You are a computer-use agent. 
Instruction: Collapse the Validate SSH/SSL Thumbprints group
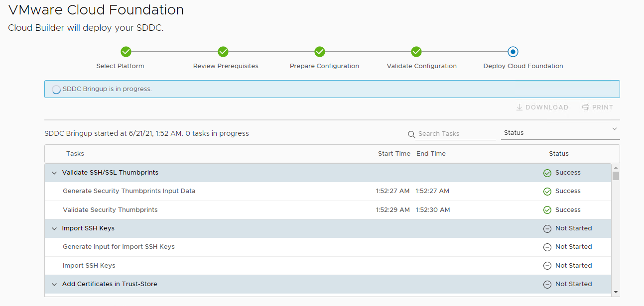pyautogui.click(x=54, y=173)
